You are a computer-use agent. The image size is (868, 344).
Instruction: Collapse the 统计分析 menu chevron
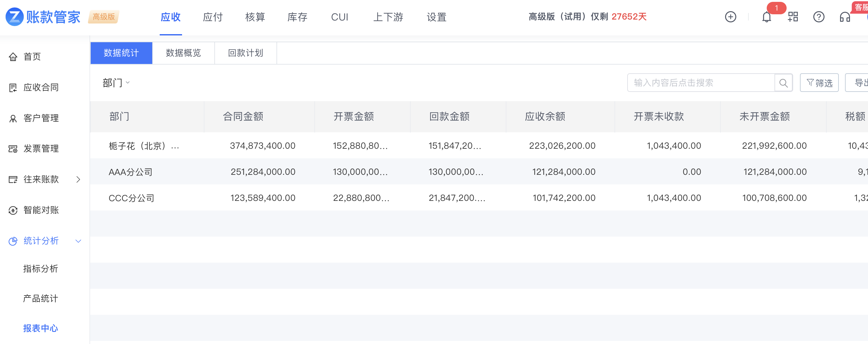(78, 241)
